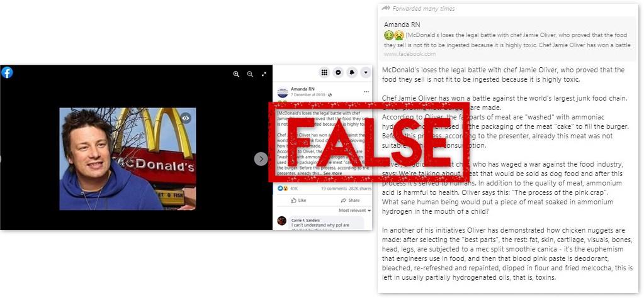Share the Amanda RN post

click(x=350, y=201)
